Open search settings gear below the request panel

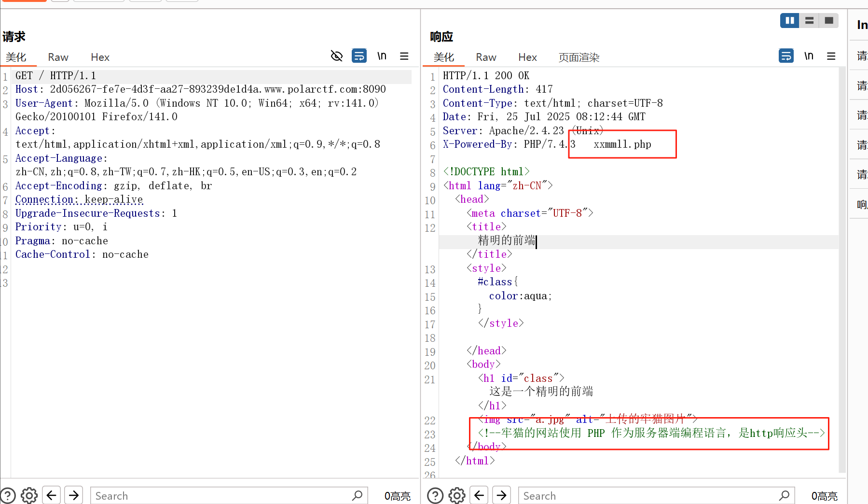click(x=29, y=495)
